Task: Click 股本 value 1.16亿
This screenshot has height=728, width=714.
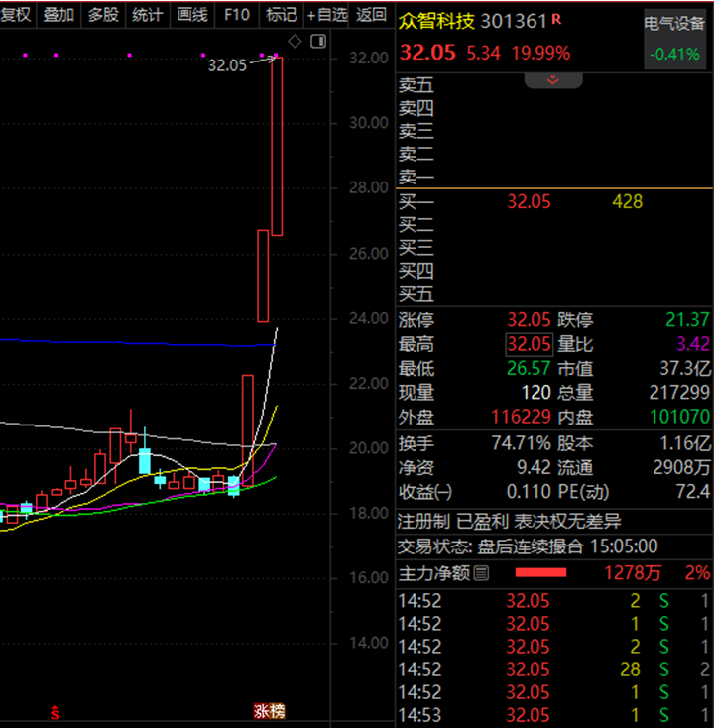Action: 685,443
